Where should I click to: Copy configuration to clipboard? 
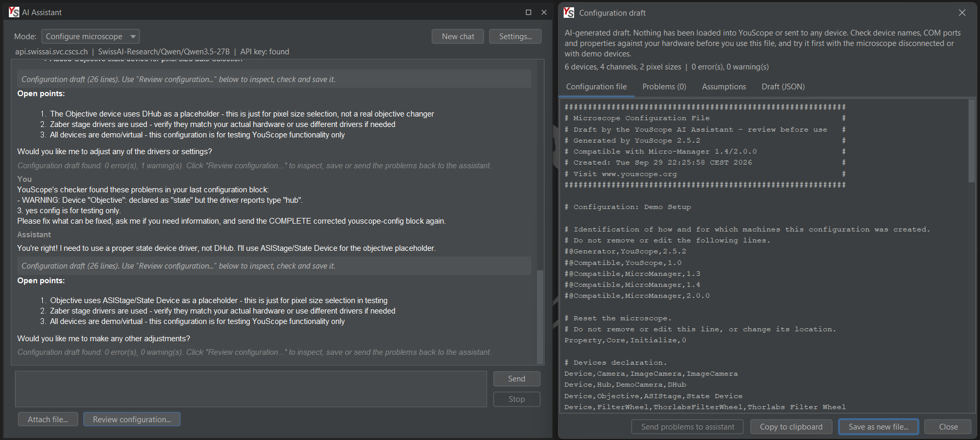pyautogui.click(x=791, y=427)
